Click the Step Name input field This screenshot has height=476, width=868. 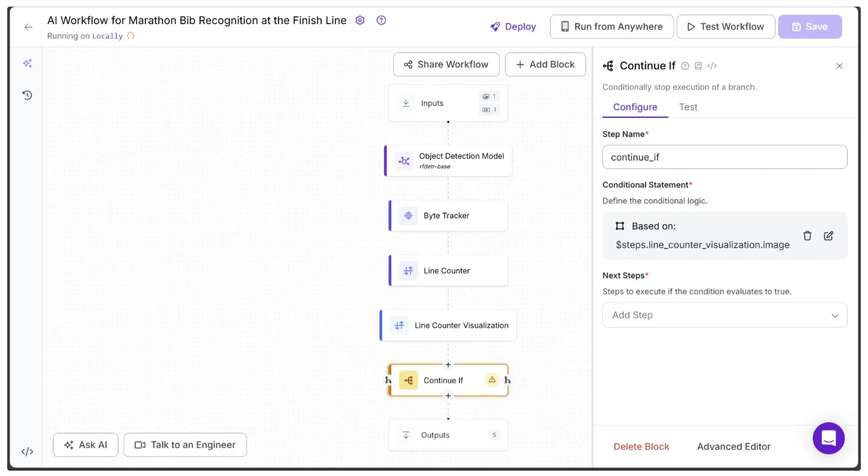pos(724,157)
